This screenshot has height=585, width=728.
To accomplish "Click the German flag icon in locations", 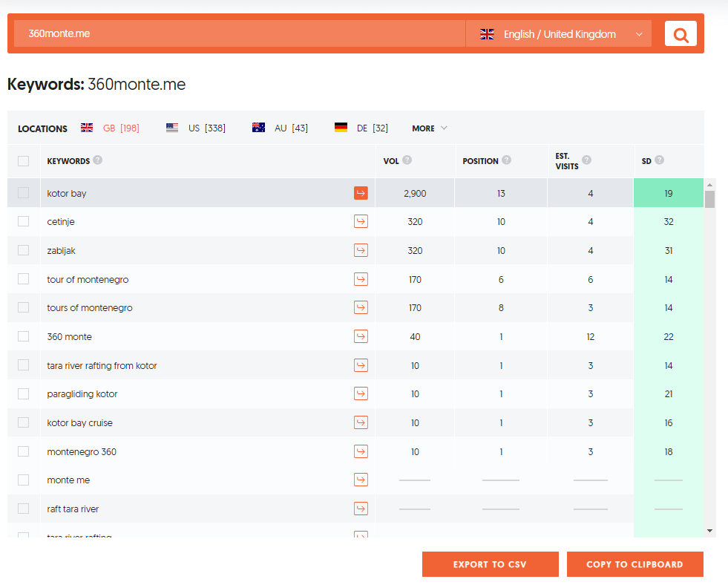I will point(341,128).
